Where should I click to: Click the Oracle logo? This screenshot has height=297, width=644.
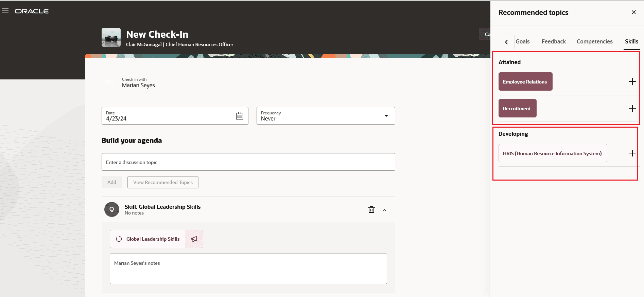(x=32, y=11)
